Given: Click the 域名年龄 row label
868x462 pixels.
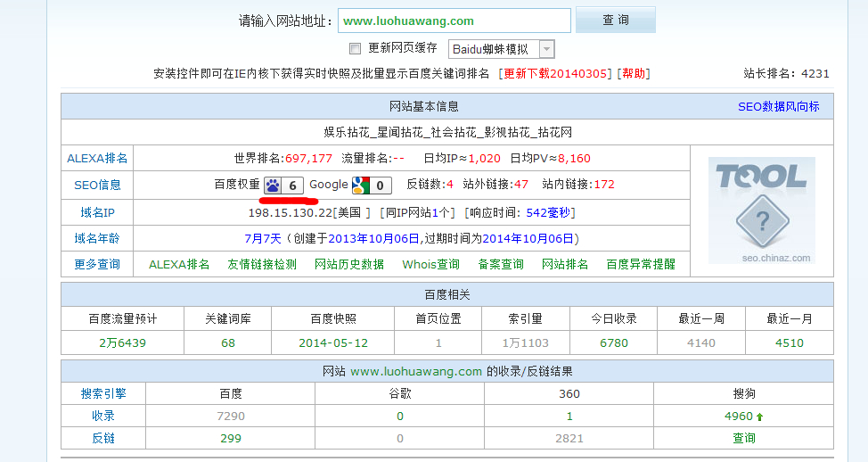Looking at the screenshot, I should coord(97,238).
